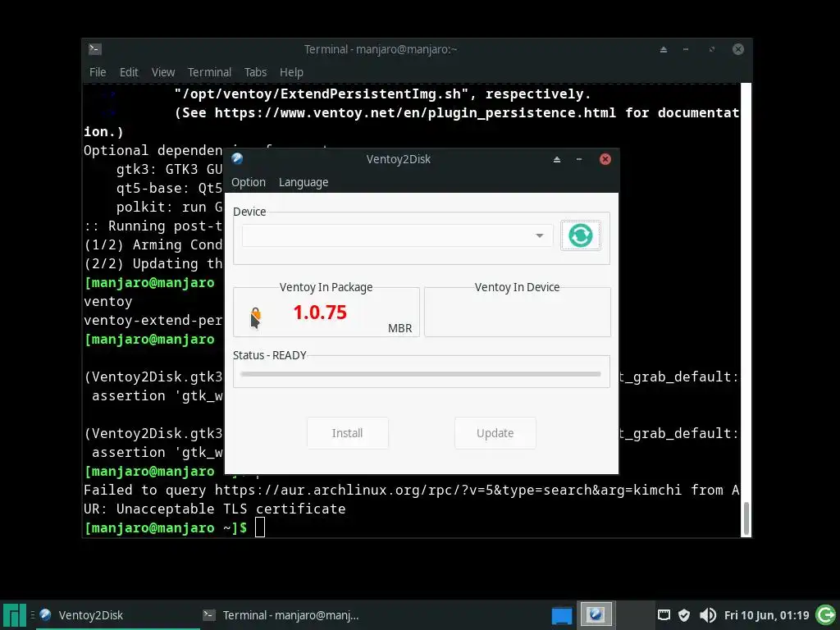Open the View menu in Terminal
Image resolution: width=840 pixels, height=630 pixels.
pos(163,72)
